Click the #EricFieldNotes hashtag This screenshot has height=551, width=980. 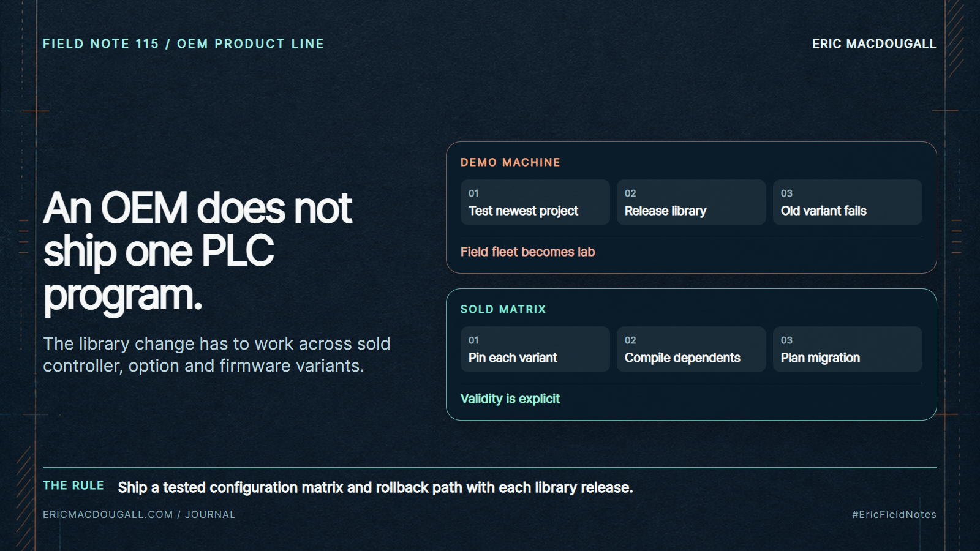894,514
